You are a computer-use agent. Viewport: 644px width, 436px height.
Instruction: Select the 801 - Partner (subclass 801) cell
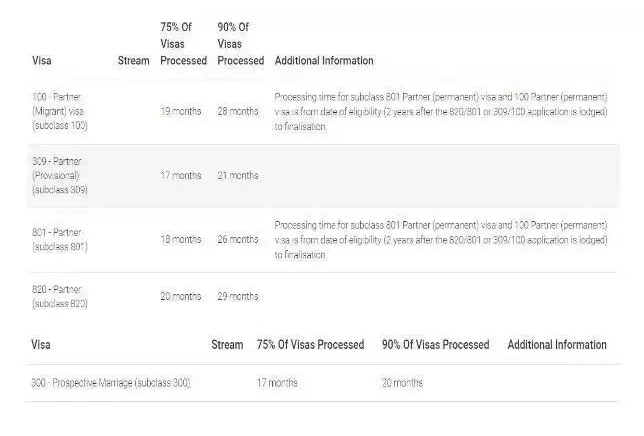pos(60,240)
